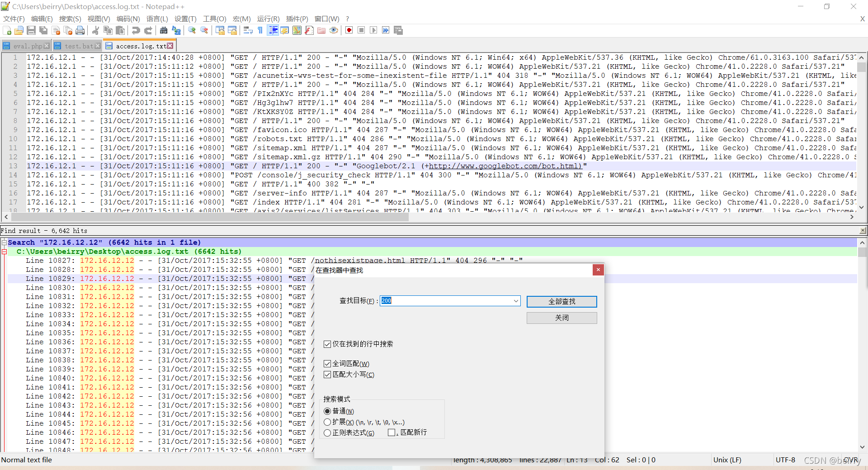Click the Open file toolbar icon
Viewport: 868px width, 470px height.
pos(19,30)
